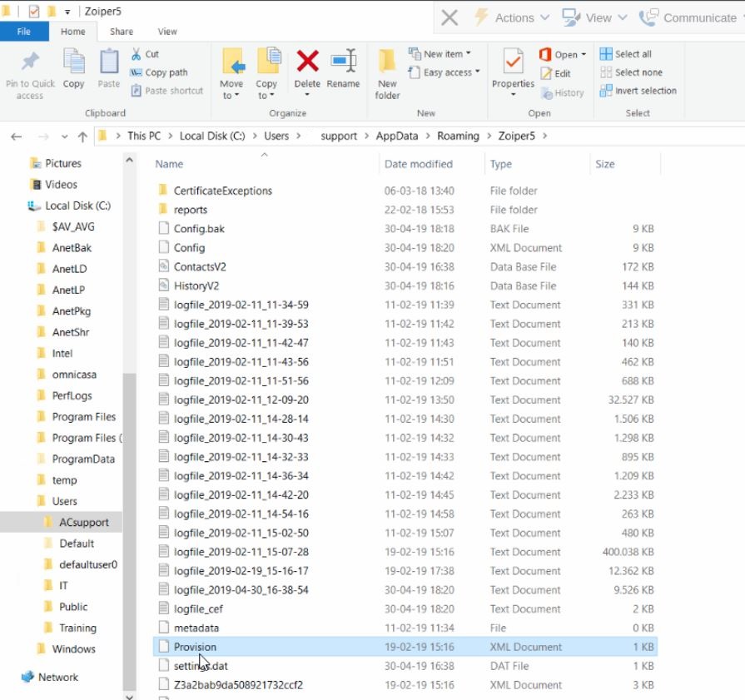This screenshot has width=745, height=700.
Task: Click Invert selection in ribbon
Action: (x=638, y=91)
